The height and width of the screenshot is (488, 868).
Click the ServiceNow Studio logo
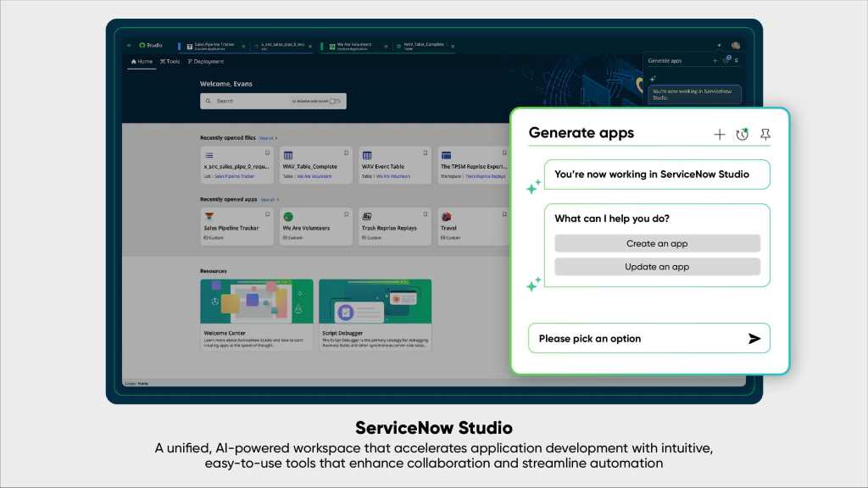coord(150,45)
